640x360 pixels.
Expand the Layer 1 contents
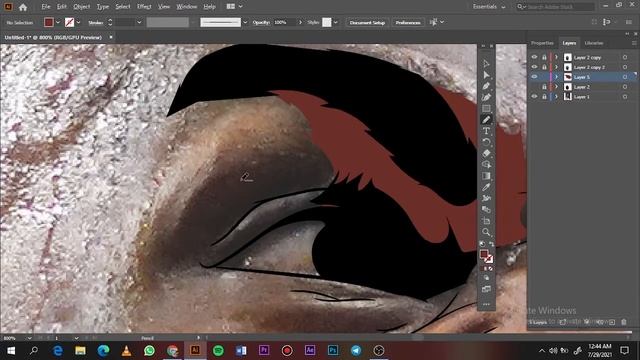tap(556, 96)
